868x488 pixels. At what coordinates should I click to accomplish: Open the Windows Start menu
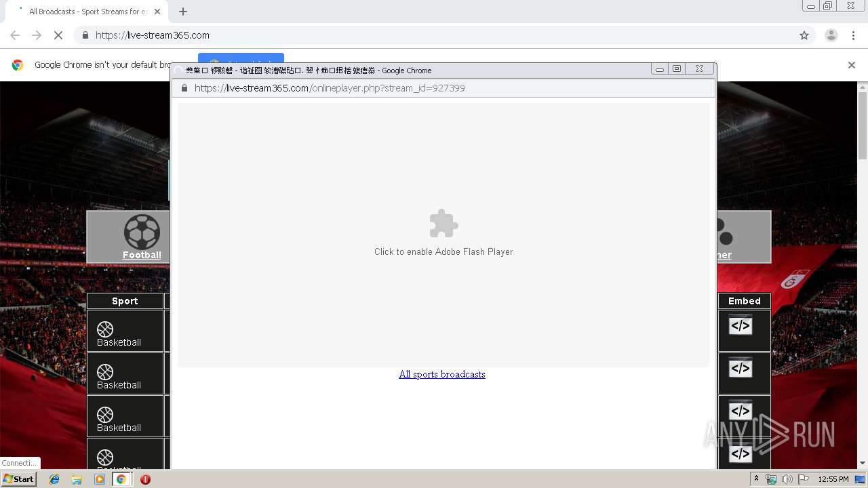pyautogui.click(x=18, y=479)
